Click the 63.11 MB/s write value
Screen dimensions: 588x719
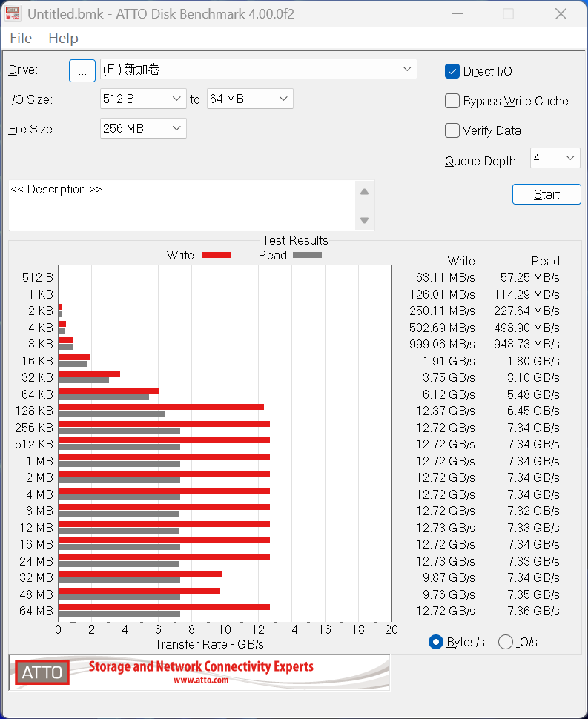446,277
